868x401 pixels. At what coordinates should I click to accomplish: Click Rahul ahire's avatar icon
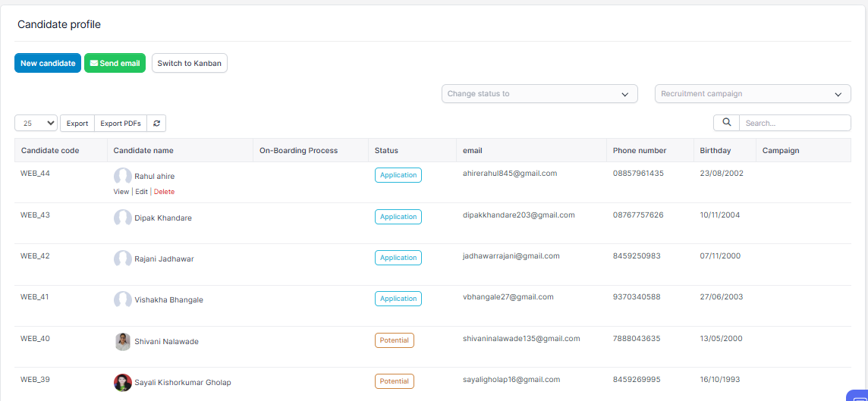[122, 177]
